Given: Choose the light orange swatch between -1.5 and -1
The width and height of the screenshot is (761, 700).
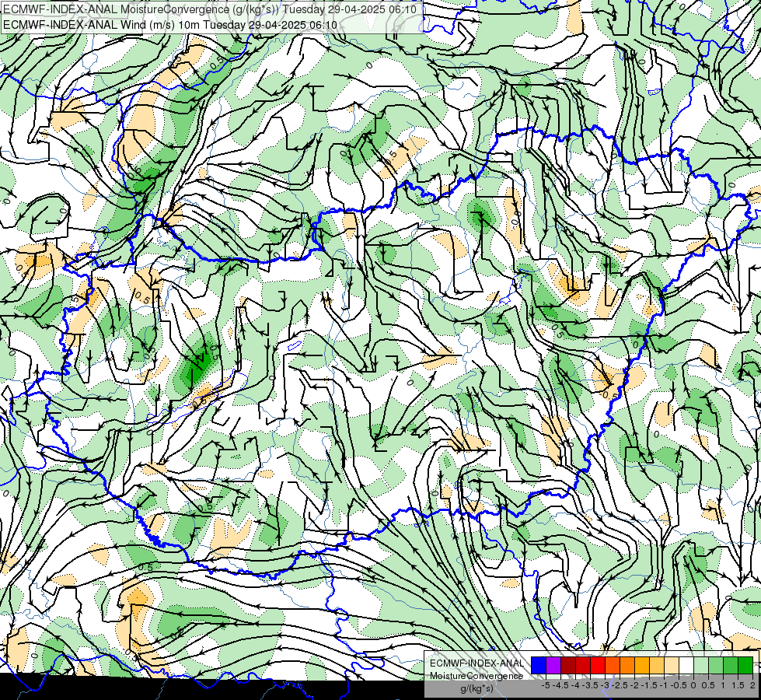Looking at the screenshot, I should [657, 666].
